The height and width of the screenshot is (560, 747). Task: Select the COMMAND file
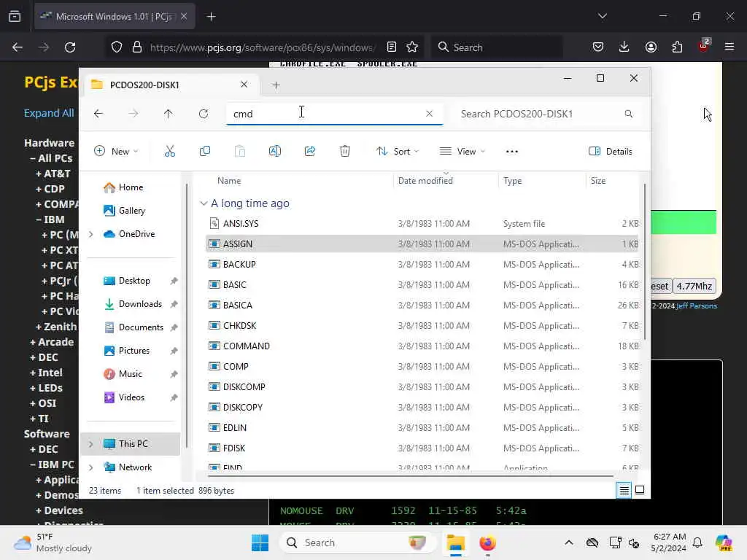(422, 346)
